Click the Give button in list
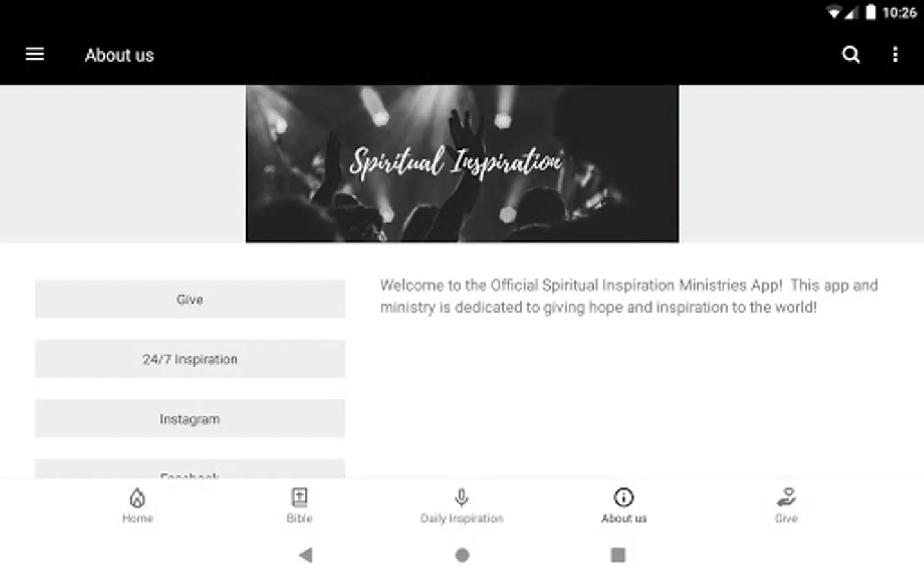 (190, 299)
